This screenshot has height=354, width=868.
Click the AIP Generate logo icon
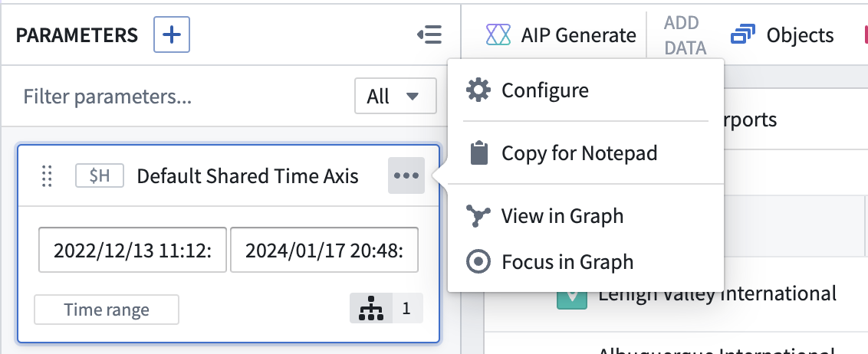(x=498, y=34)
